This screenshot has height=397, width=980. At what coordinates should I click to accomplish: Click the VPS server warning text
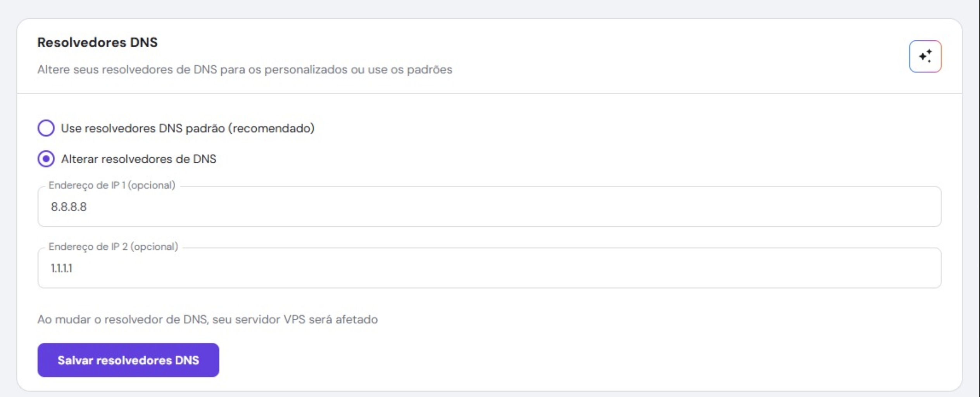click(207, 319)
